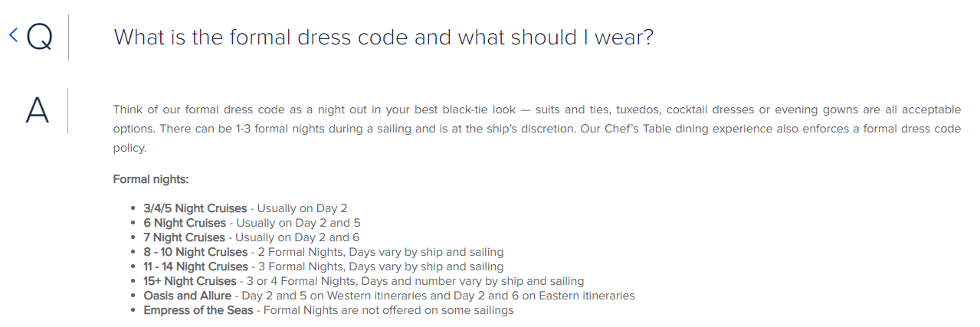Select the Empress of the Seas item

tap(329, 310)
